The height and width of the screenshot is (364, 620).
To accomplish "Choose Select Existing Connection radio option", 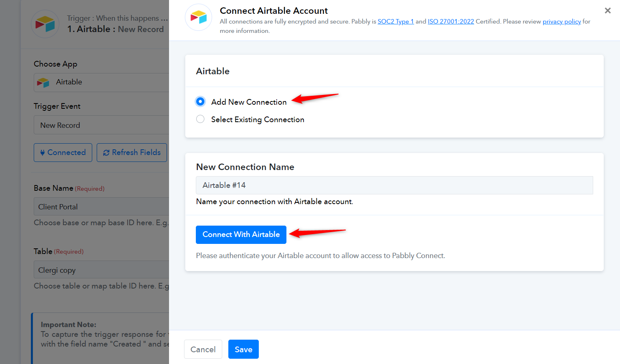I will [x=200, y=119].
